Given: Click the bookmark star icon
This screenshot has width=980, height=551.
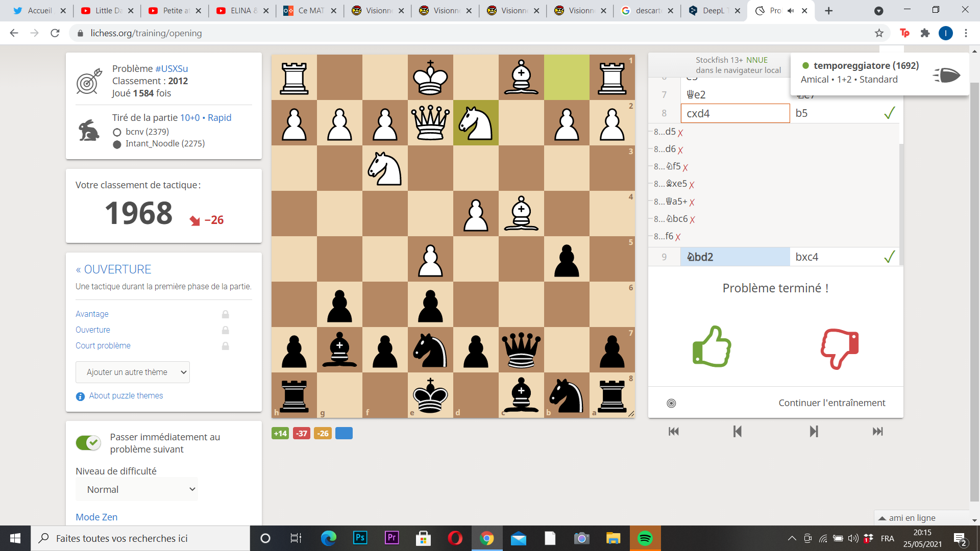Looking at the screenshot, I should pos(879,33).
